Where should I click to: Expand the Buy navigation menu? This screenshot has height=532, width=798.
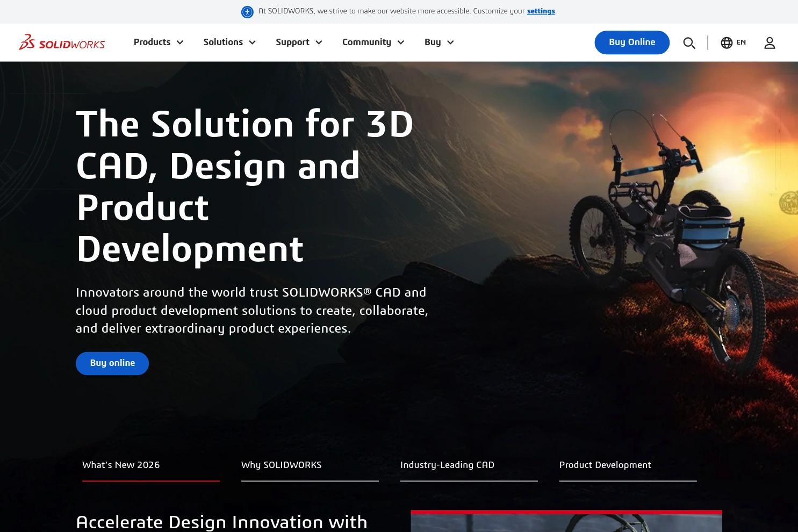point(439,42)
